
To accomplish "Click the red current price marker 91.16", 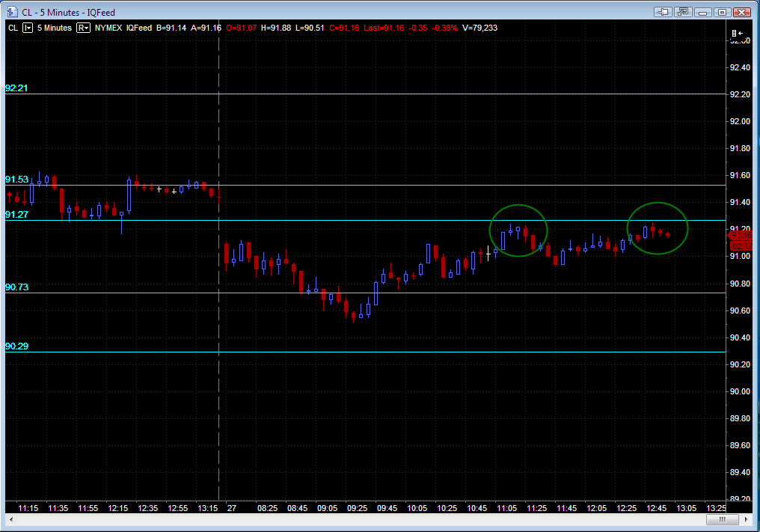I will click(x=740, y=235).
